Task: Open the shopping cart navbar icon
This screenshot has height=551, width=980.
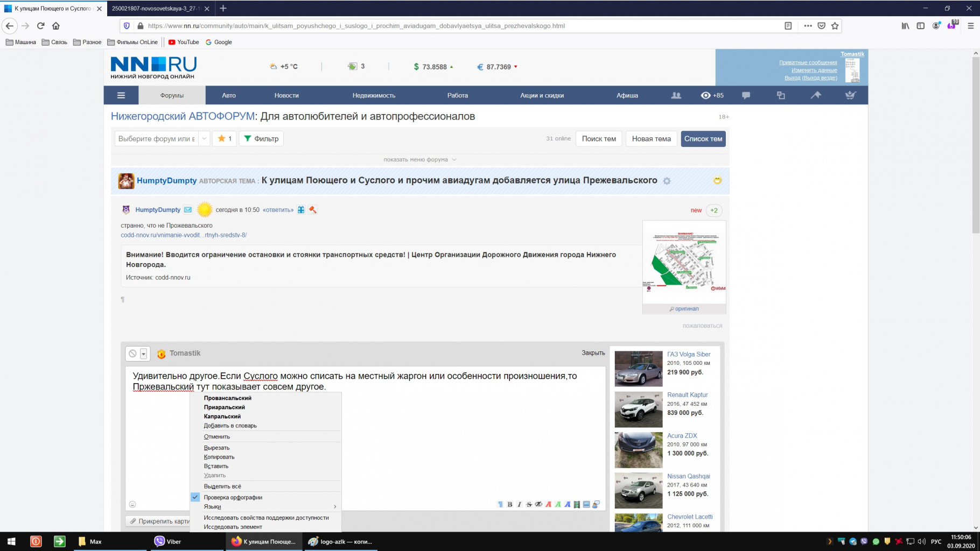Action: pos(850,95)
